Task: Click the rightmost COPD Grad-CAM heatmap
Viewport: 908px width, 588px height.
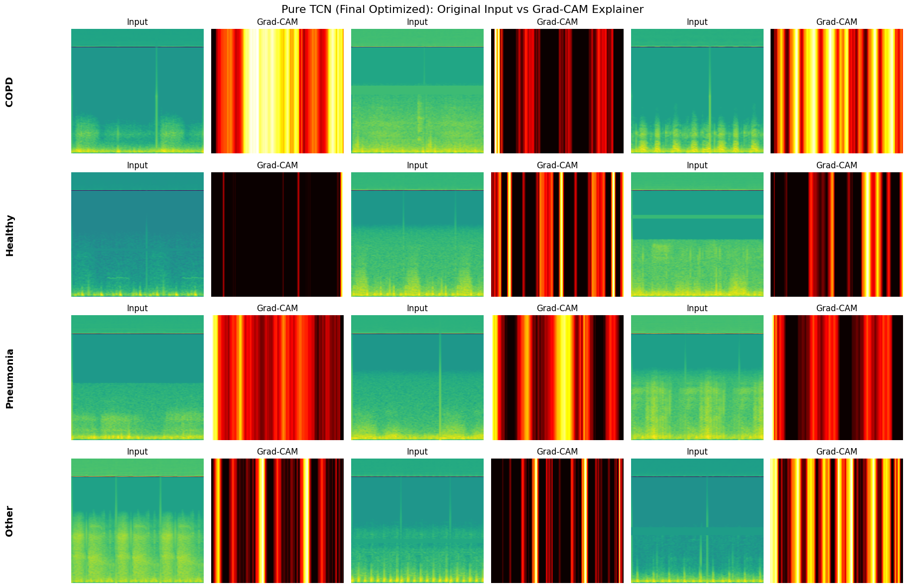Action: (836, 90)
